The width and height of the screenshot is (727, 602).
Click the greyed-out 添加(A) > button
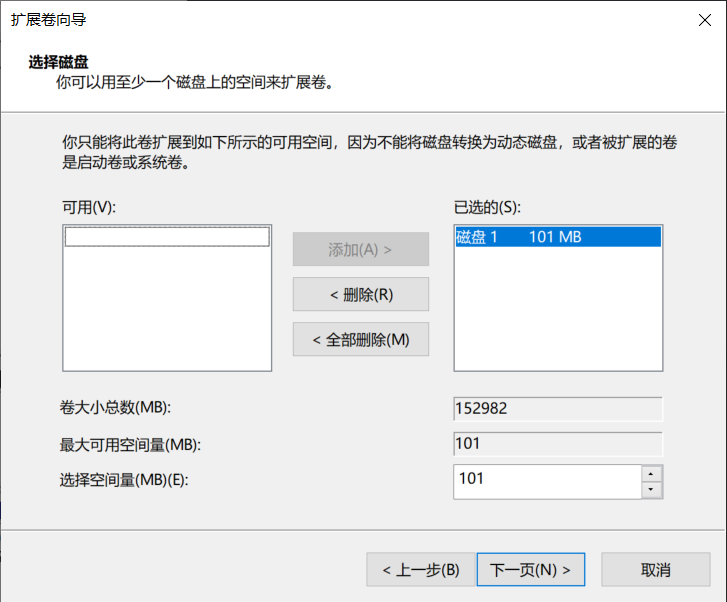click(360, 249)
